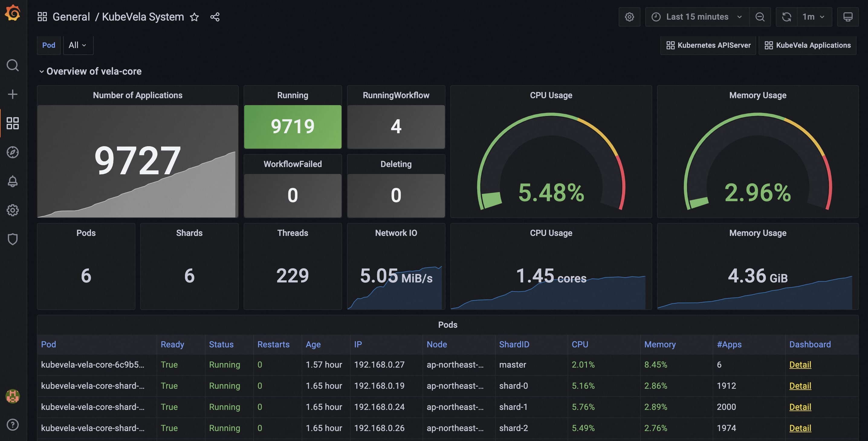
Task: Share the dashboard via share icon
Action: [215, 17]
